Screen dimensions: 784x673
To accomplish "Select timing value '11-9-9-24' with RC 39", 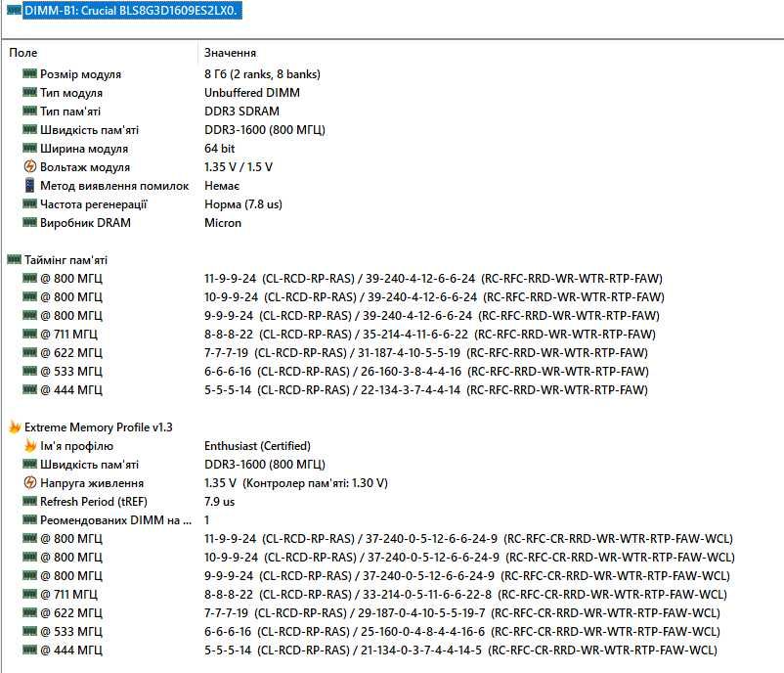I will [433, 278].
